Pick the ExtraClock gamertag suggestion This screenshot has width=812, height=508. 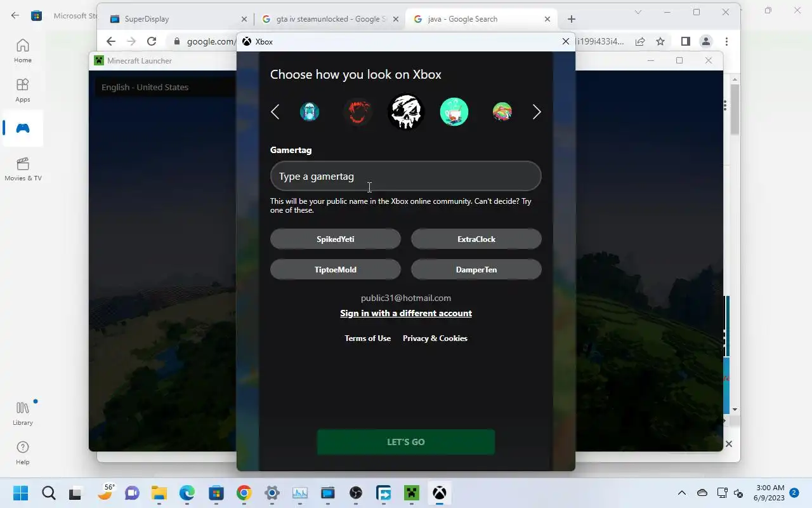tap(476, 239)
